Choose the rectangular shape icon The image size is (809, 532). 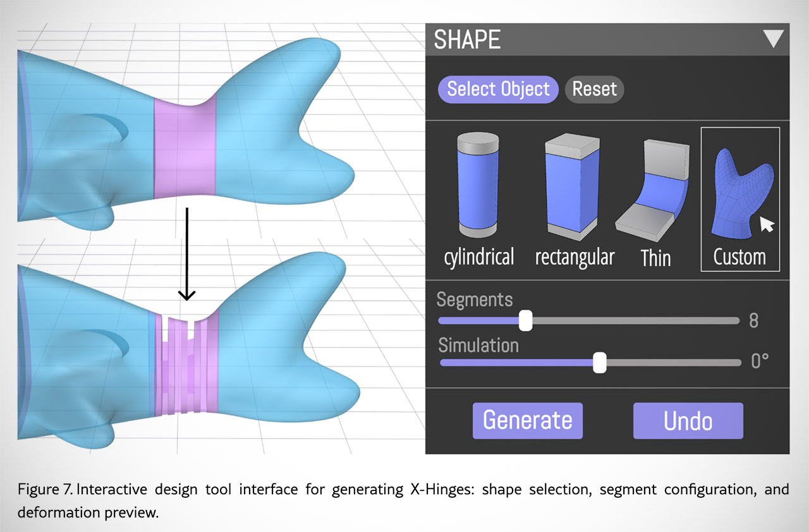coord(573,187)
